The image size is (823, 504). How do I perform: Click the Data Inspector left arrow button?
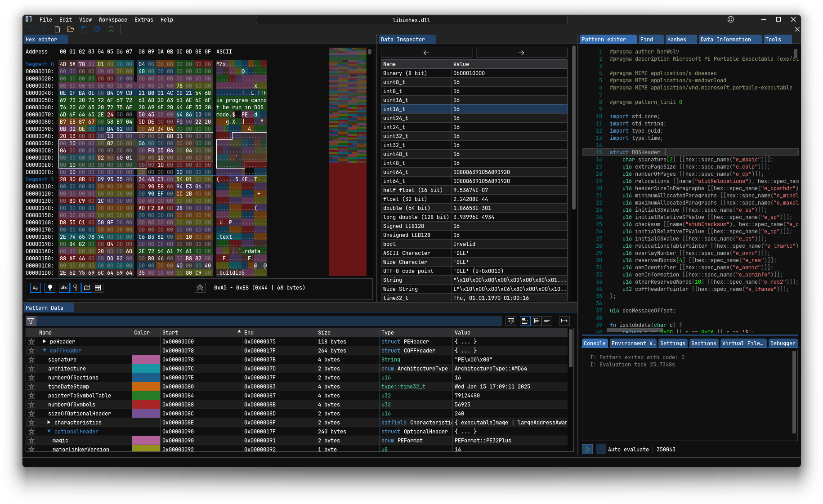click(426, 53)
